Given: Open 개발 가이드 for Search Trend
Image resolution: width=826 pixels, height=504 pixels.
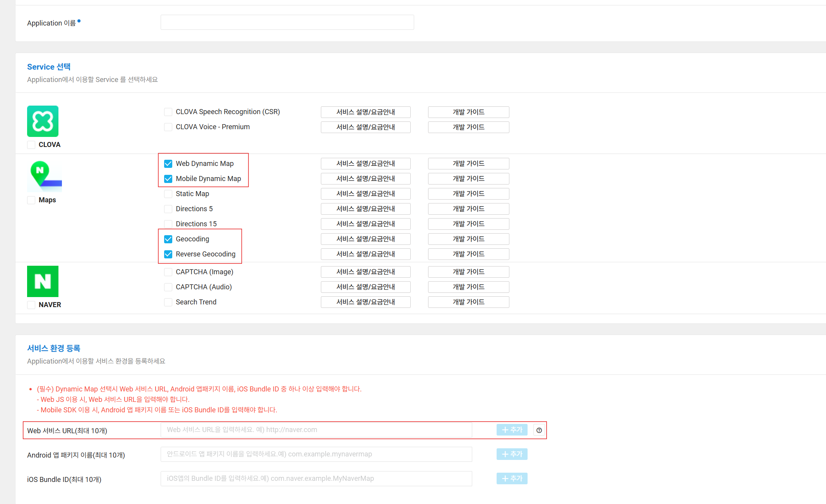Looking at the screenshot, I should (468, 302).
